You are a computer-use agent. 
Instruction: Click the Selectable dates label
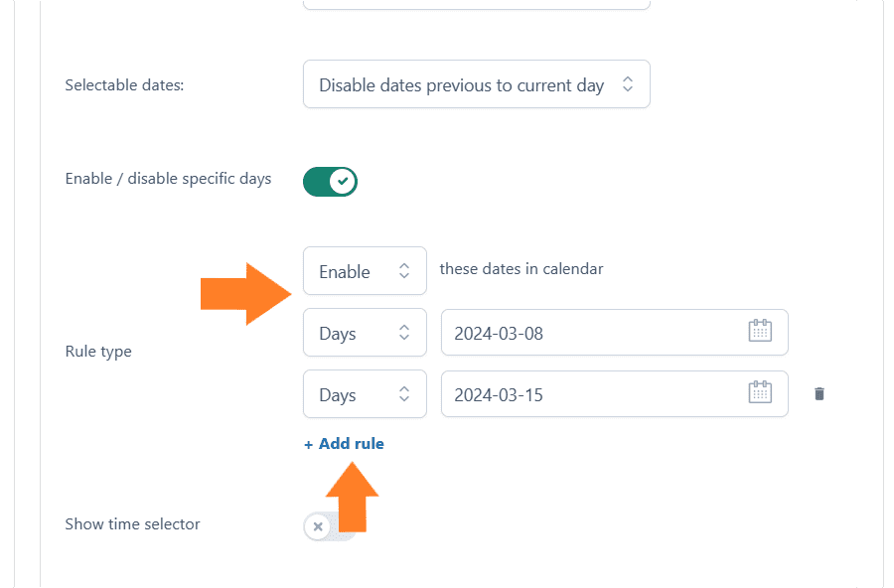tap(124, 85)
